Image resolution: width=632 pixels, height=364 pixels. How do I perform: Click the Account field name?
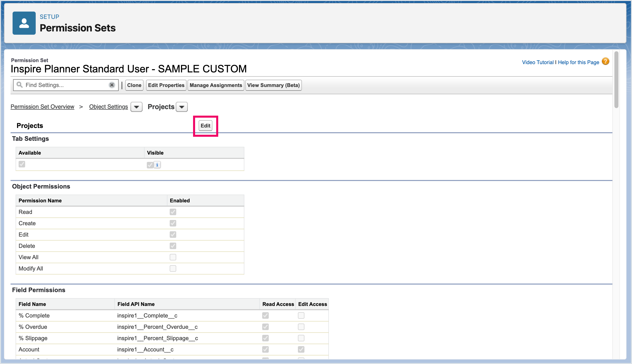click(29, 349)
